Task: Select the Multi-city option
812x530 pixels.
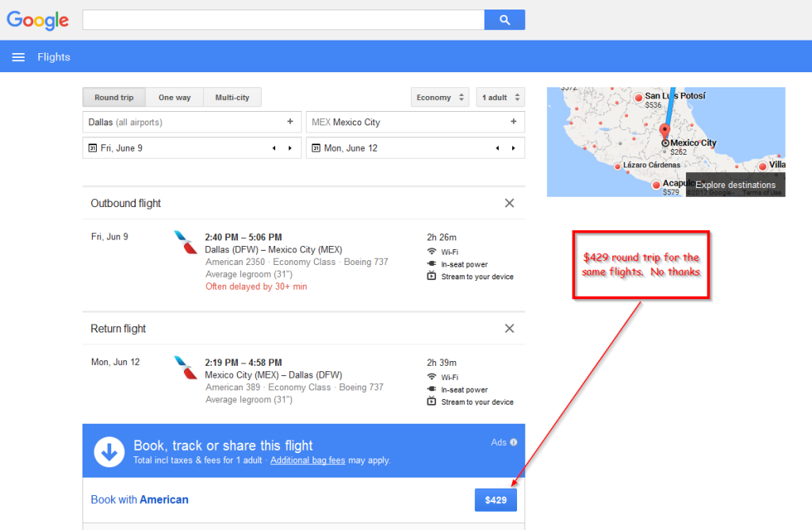Action: tap(232, 98)
